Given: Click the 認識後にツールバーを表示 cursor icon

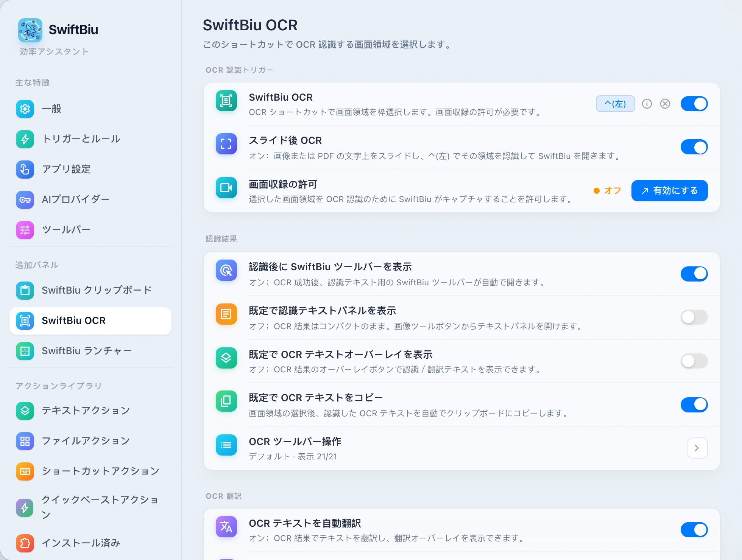Looking at the screenshot, I should [226, 270].
